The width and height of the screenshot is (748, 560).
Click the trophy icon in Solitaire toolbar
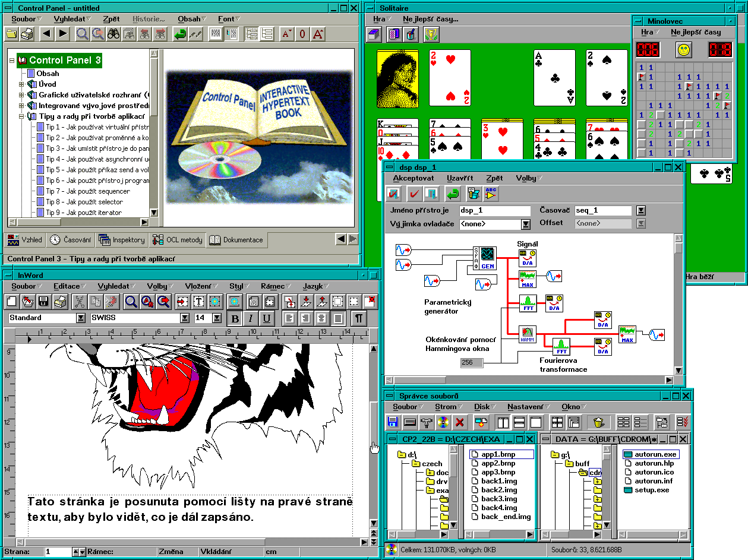[x=431, y=34]
